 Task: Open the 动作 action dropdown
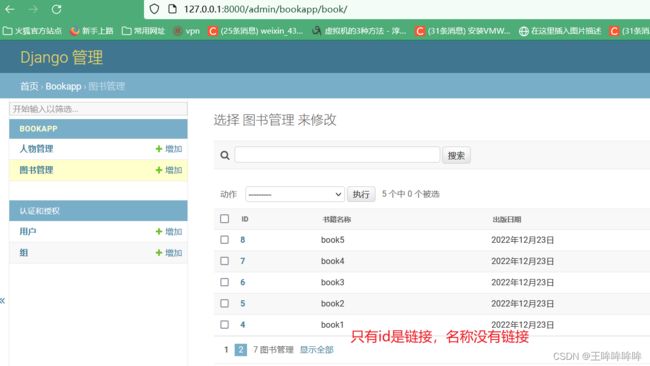click(295, 194)
